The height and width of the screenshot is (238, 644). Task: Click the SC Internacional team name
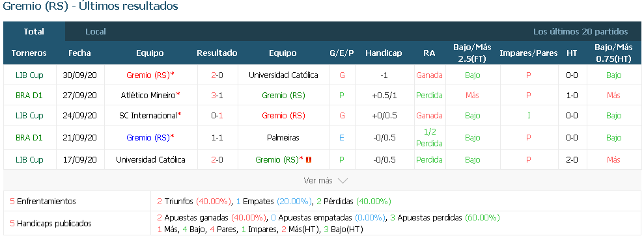click(148, 115)
